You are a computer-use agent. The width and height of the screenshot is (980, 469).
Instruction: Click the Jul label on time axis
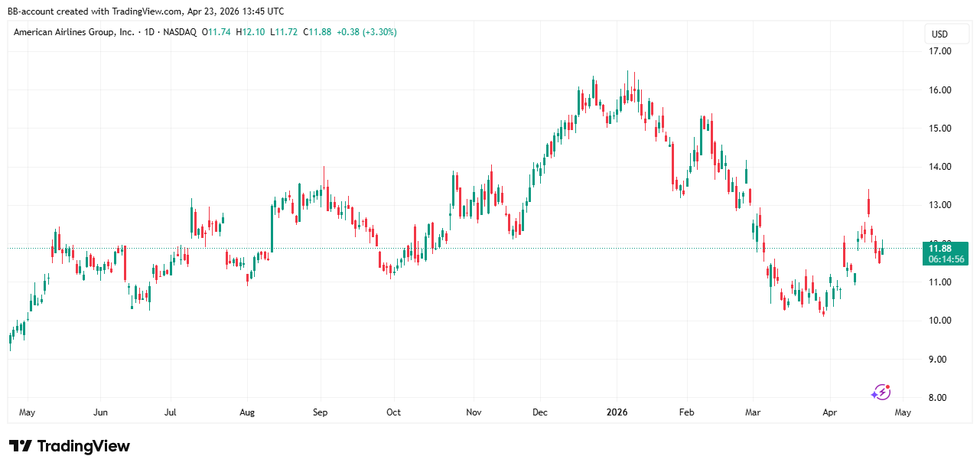[170, 412]
